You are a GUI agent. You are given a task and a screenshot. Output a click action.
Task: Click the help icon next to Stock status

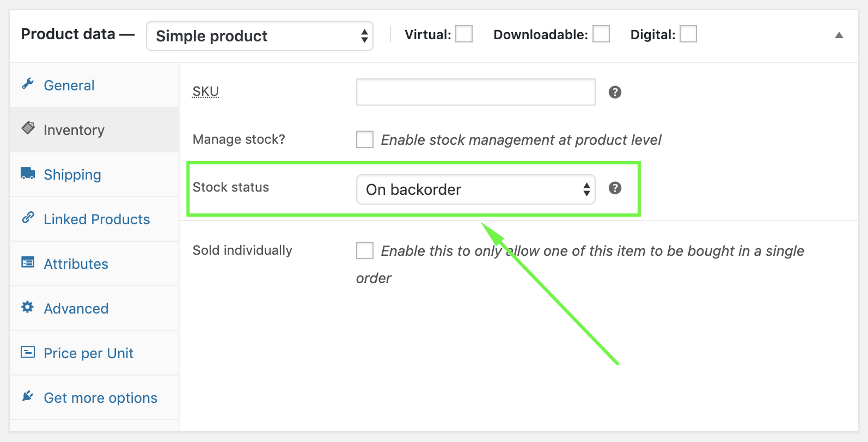tap(615, 188)
